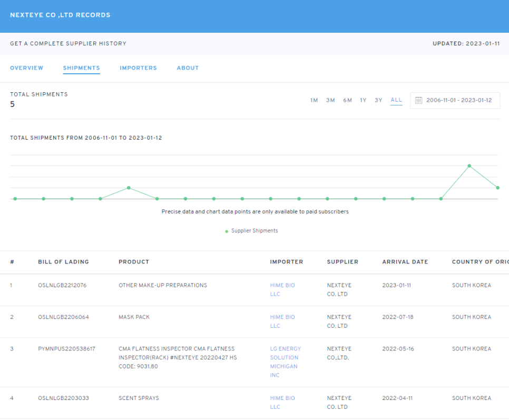Click total shipments count 5

[x=12, y=104]
